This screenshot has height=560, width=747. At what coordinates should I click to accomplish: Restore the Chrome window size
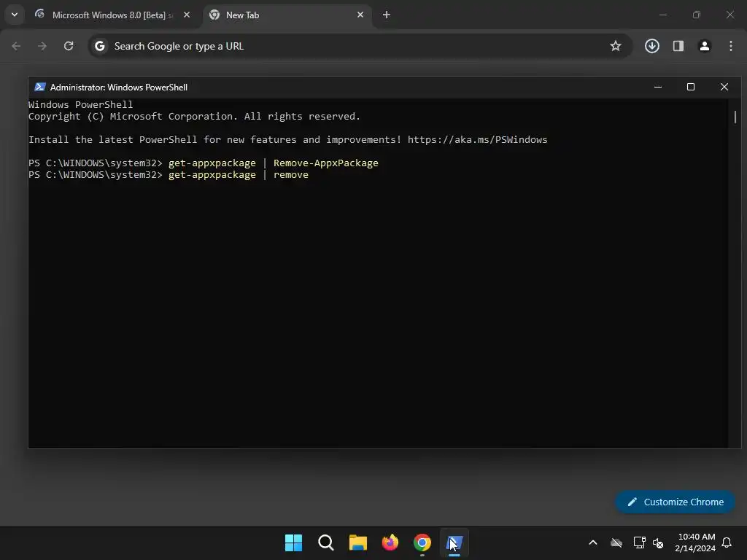point(697,15)
